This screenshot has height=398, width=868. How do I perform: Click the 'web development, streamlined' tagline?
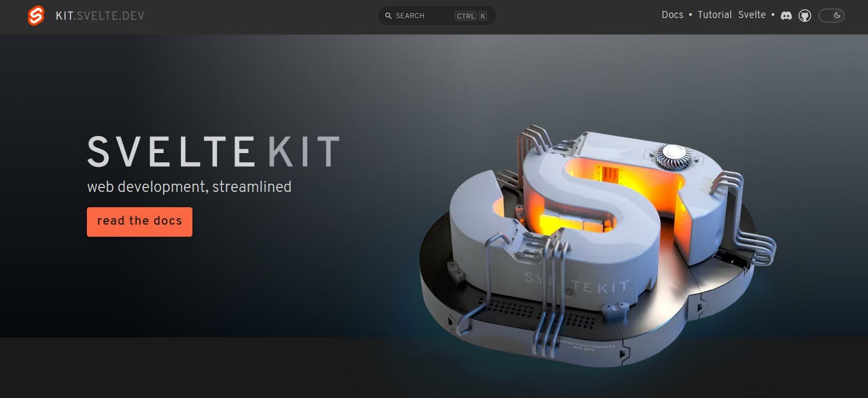pyautogui.click(x=189, y=187)
